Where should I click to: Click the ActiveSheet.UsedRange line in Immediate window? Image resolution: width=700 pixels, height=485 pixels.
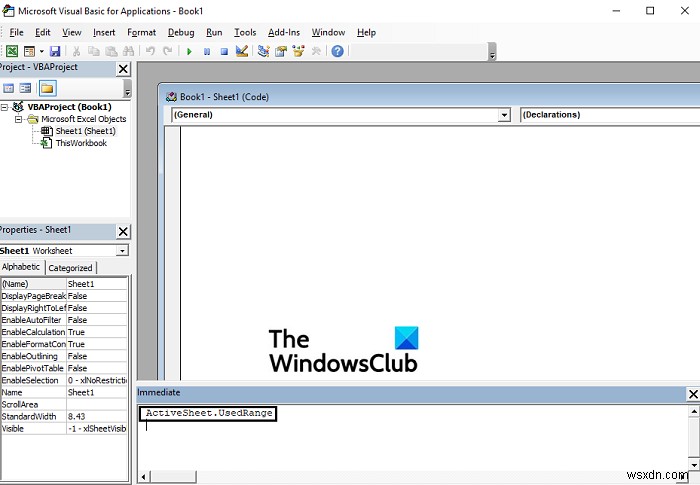(209, 414)
